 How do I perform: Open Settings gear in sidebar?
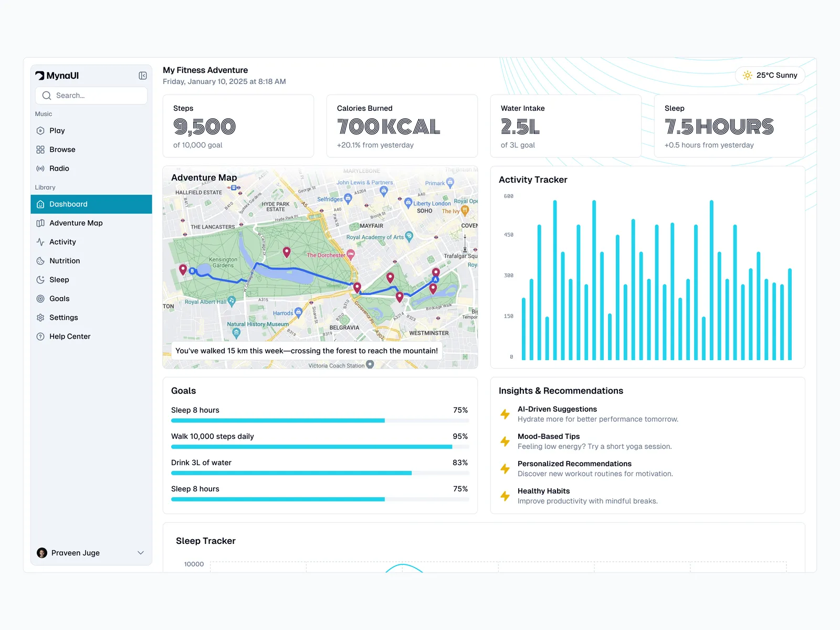pos(40,318)
